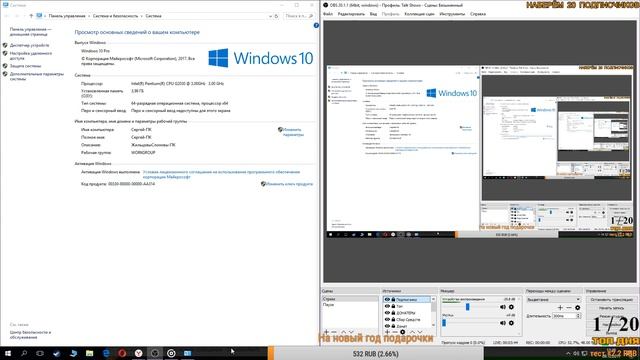This screenshot has width=640, height=360.
Task: Add a scene transition with the plus icon
Action: [560, 307]
